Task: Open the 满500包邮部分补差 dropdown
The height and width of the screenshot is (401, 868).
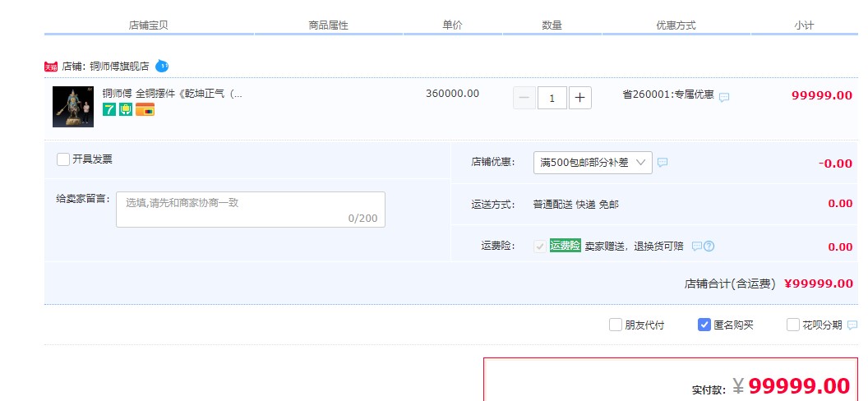Action: click(x=593, y=163)
